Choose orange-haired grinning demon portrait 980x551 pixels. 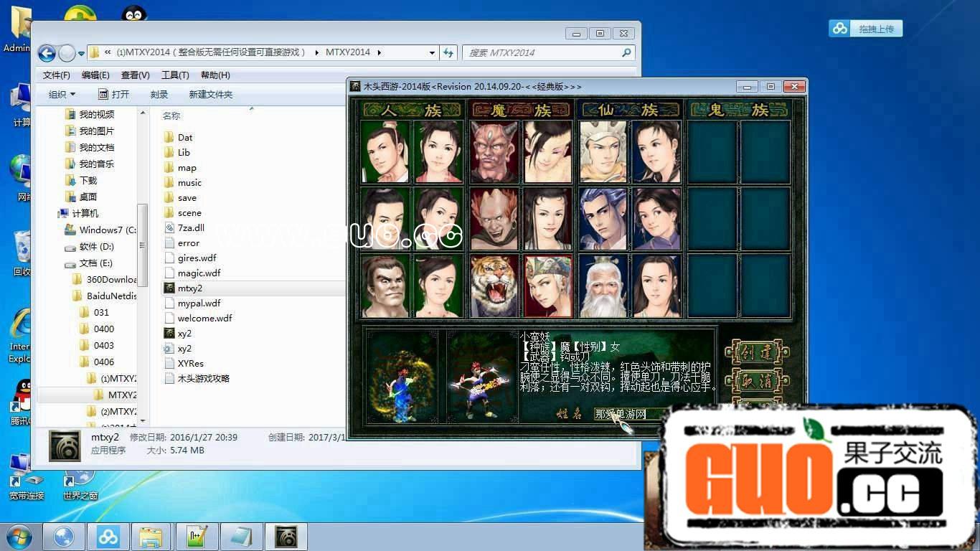(x=494, y=219)
